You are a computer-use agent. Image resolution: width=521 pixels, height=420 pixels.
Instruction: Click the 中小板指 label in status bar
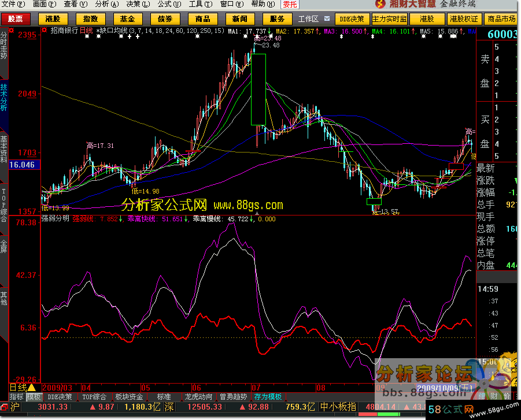coord(338,407)
